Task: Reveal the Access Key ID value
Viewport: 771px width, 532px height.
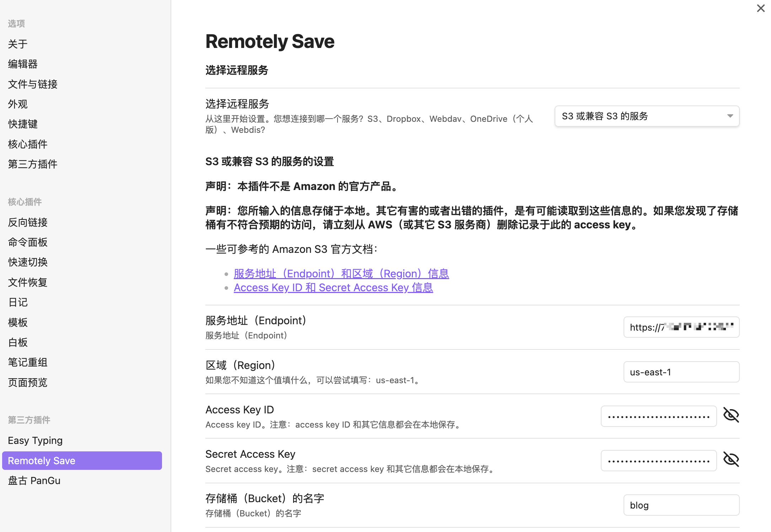Action: (731, 415)
